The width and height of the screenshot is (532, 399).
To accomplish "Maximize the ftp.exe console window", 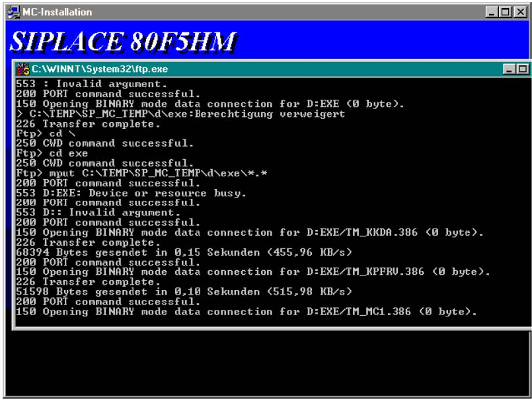I will coord(523,69).
